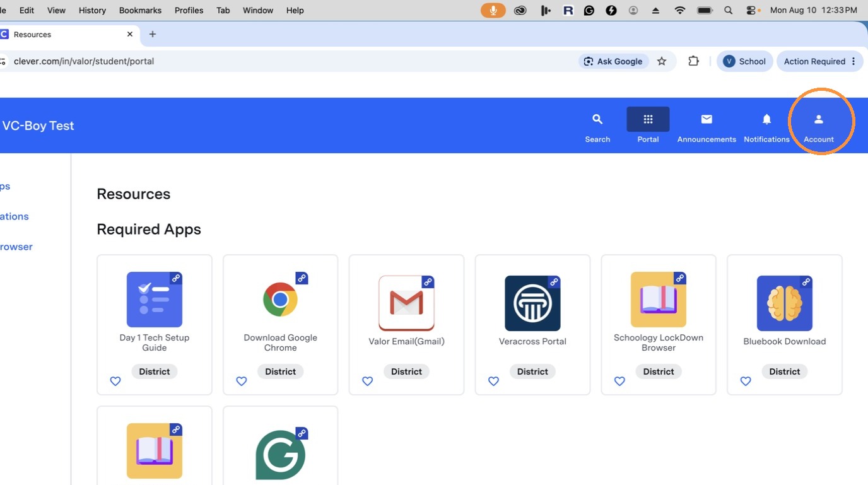Open the Gmail envelope app icon

click(x=406, y=303)
